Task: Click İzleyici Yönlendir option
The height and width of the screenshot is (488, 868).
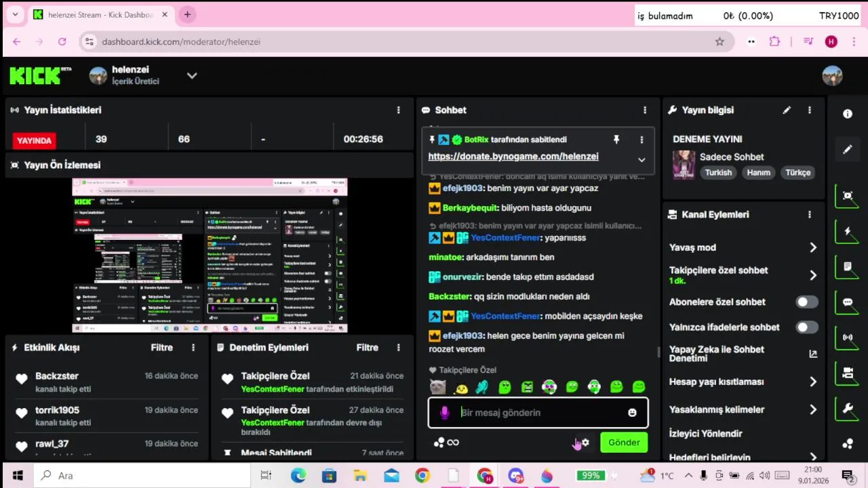Action: tap(706, 434)
